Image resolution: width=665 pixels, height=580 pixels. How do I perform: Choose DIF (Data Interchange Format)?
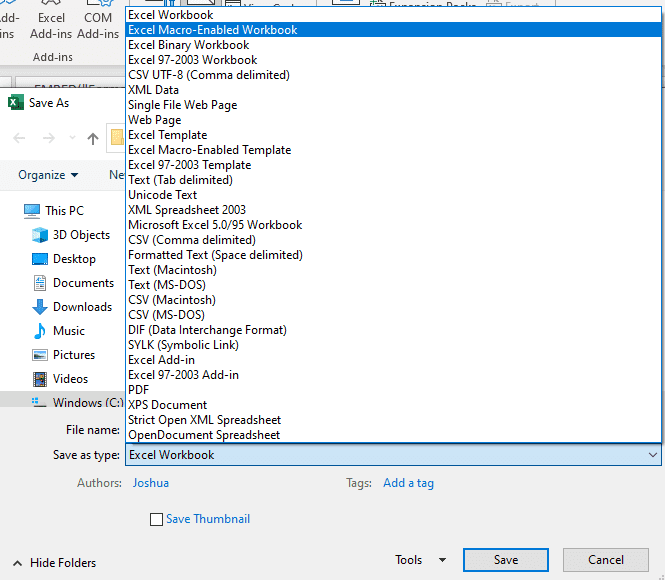click(394, 330)
